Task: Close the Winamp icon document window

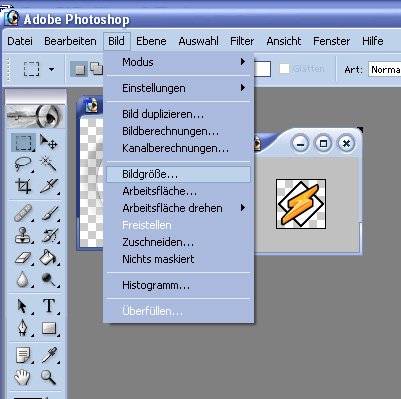Action: pos(347,144)
